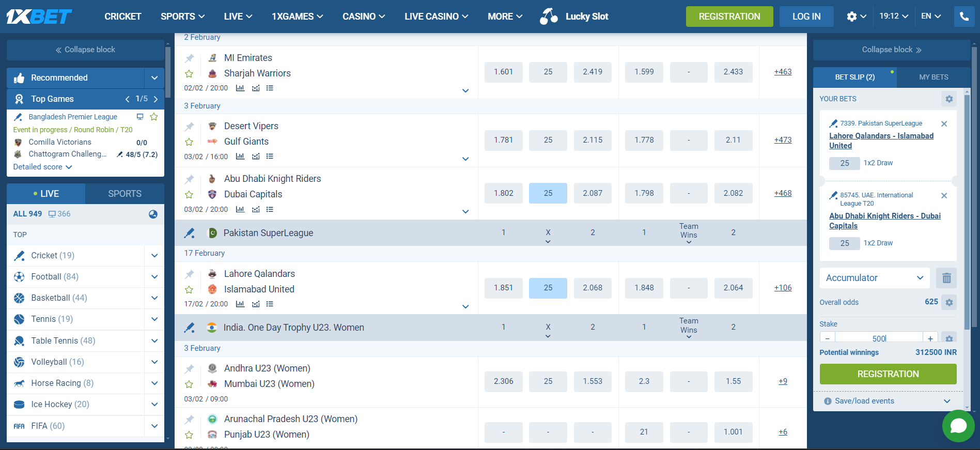
Task: Click the bet slip REGISTRATION button
Action: click(x=888, y=374)
